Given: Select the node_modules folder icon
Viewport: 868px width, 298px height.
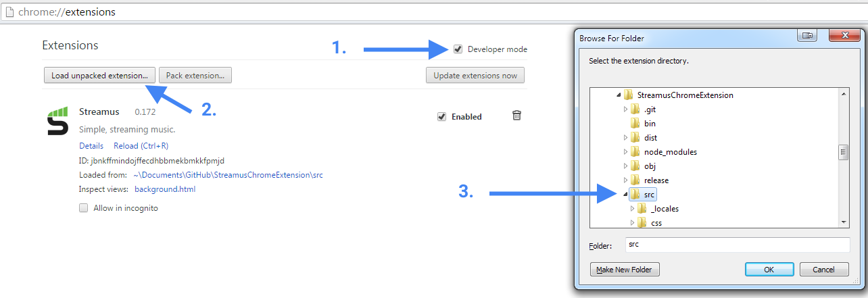Looking at the screenshot, I should pyautogui.click(x=635, y=152).
